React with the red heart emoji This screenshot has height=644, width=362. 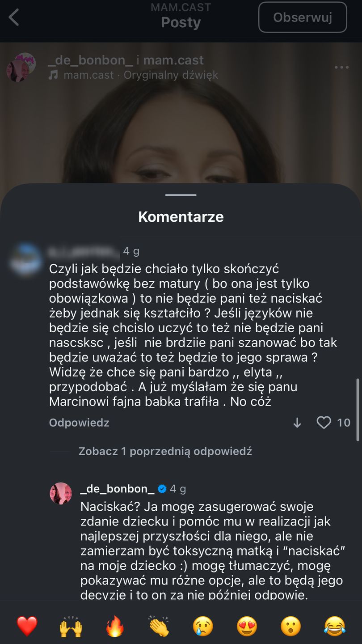click(x=27, y=626)
